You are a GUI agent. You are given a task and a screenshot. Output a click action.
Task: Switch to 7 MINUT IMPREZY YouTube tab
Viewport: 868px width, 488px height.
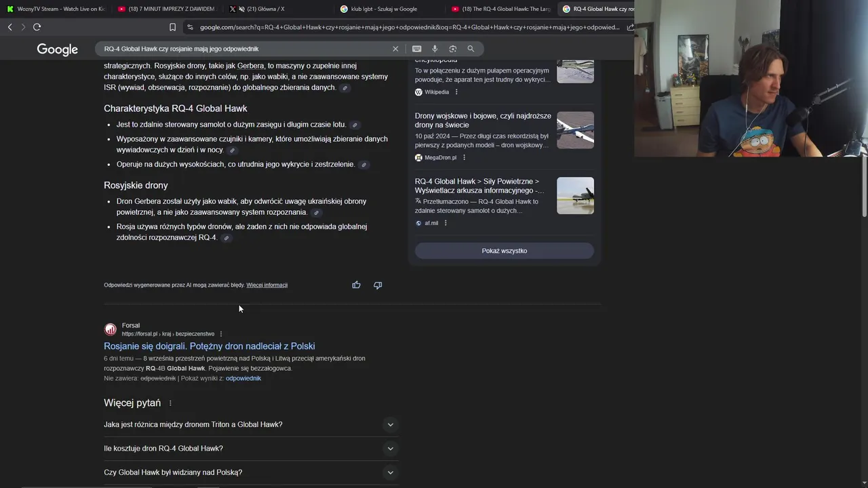166,9
